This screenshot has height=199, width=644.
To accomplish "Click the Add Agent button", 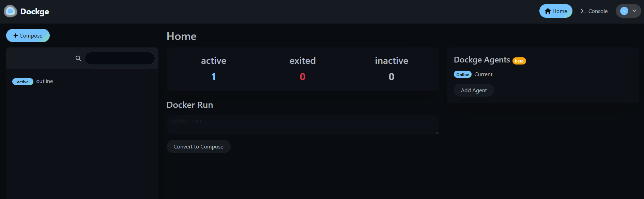I will pyautogui.click(x=474, y=90).
